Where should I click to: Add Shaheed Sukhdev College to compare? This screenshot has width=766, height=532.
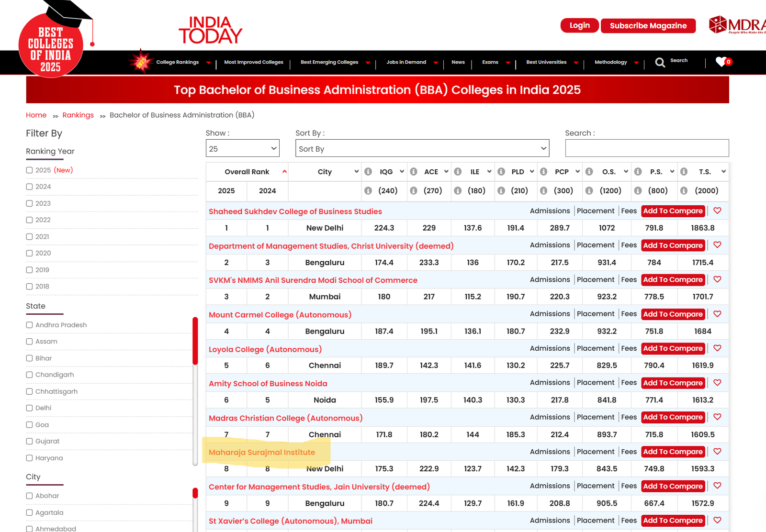(673, 211)
